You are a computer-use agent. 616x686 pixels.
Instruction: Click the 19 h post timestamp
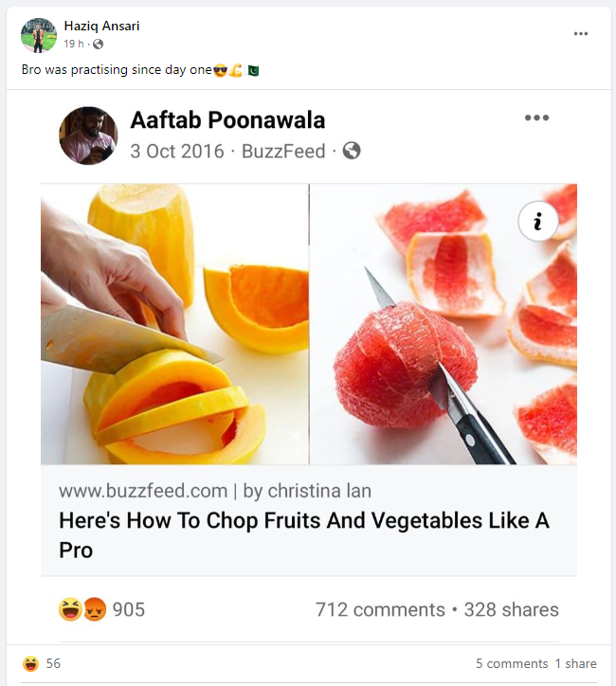(75, 45)
